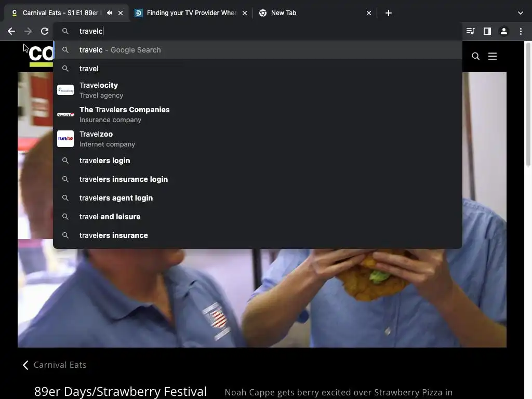The height and width of the screenshot is (399, 532).
Task: Select the Travelzoo internet company suggestion
Action: (x=258, y=139)
